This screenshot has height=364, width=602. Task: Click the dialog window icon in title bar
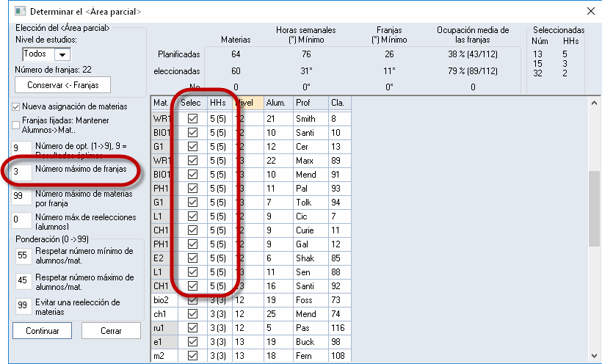(20, 11)
